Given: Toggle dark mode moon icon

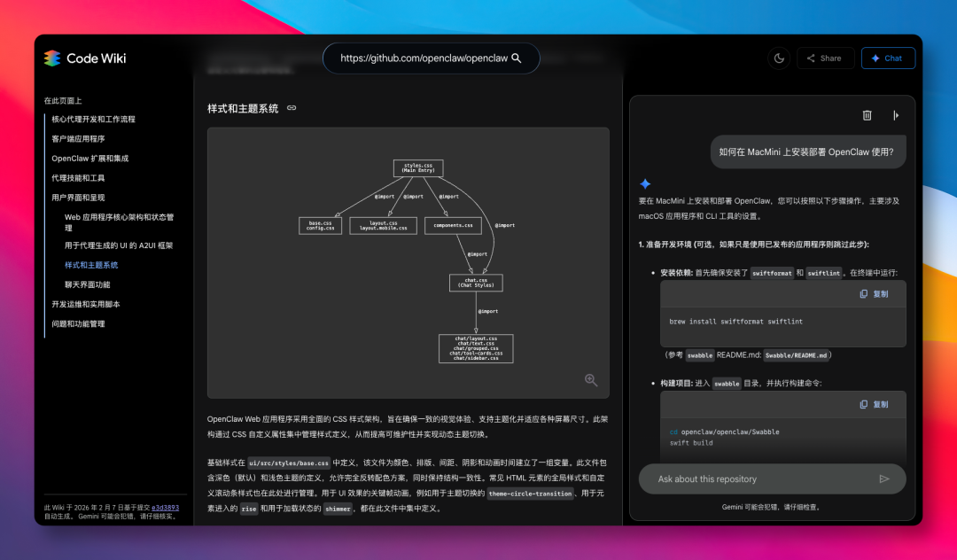Looking at the screenshot, I should coord(779,58).
